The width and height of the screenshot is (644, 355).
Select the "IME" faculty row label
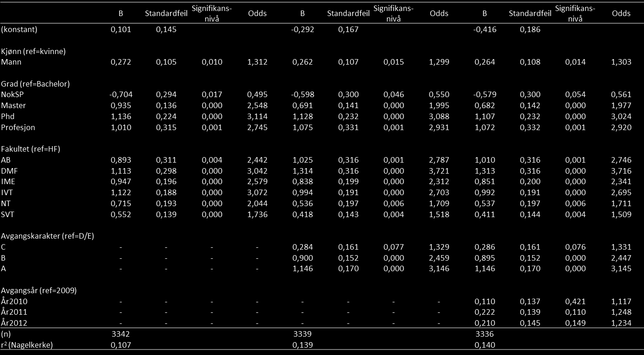click(8, 182)
